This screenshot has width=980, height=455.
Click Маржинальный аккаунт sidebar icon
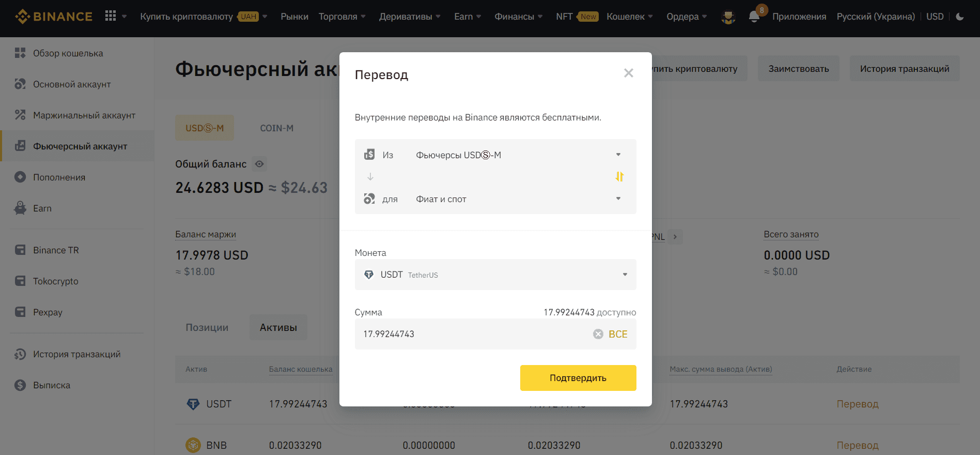[x=20, y=115]
